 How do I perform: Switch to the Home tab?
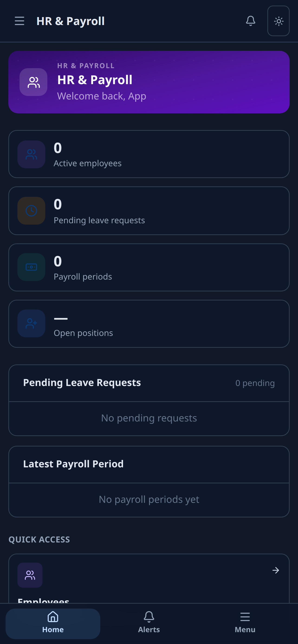[53, 624]
